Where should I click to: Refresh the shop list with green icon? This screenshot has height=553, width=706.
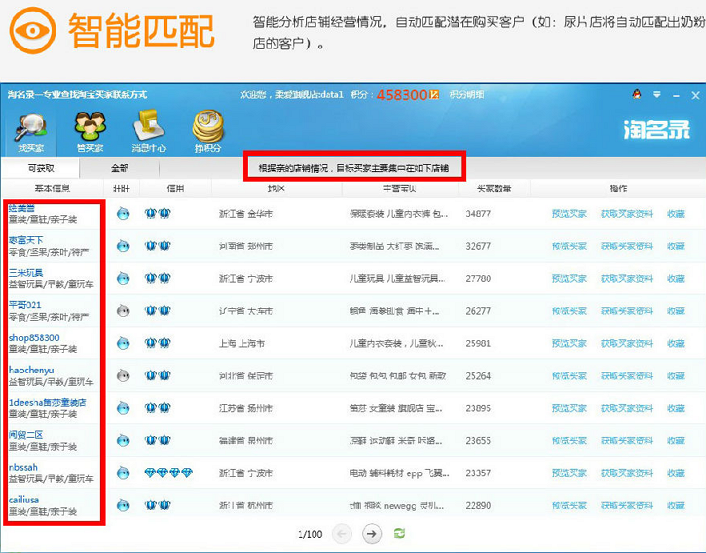point(399,534)
